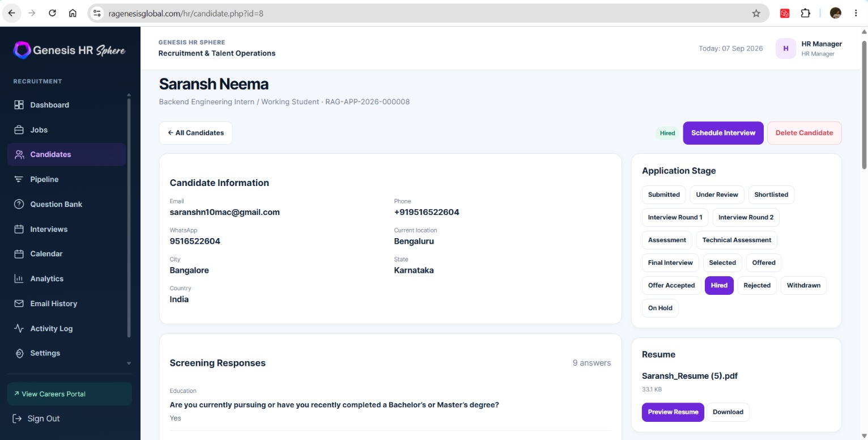Set application stage to Interview Round 1

pyautogui.click(x=675, y=217)
